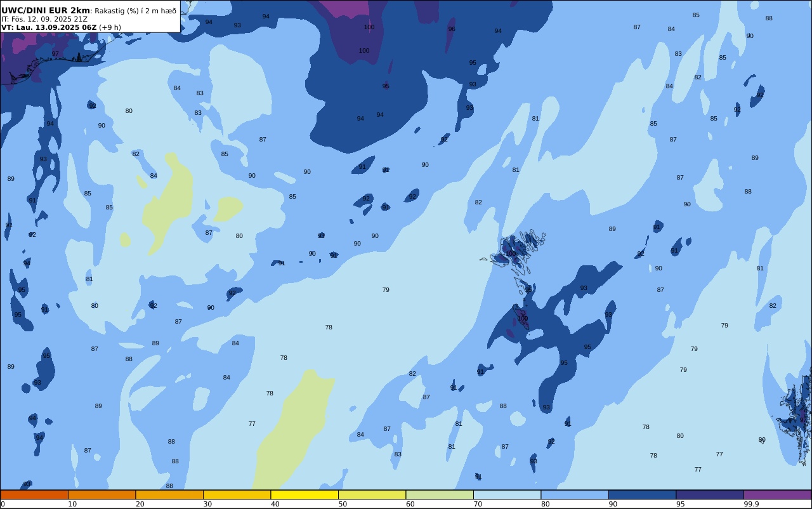Screen dimensions: 812x509
Task: Click the model title 'UWC/DINI EUR 2km'
Action: (x=46, y=11)
